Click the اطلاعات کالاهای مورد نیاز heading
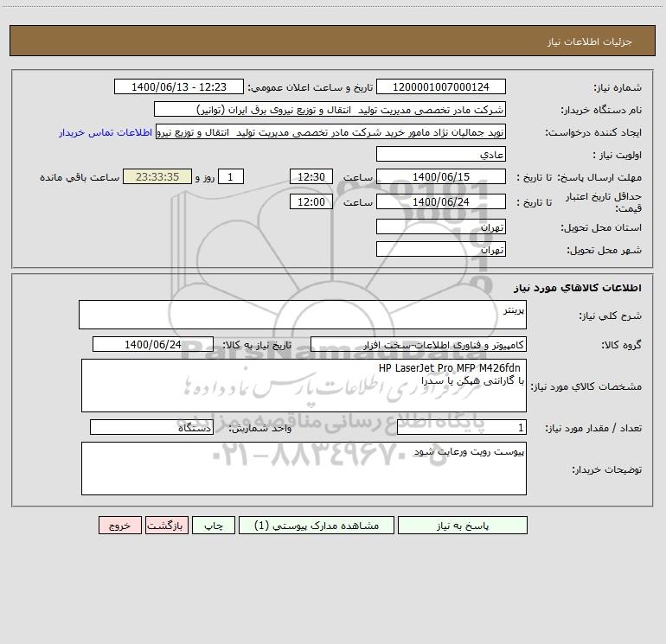The height and width of the screenshot is (644, 666). pos(577,288)
